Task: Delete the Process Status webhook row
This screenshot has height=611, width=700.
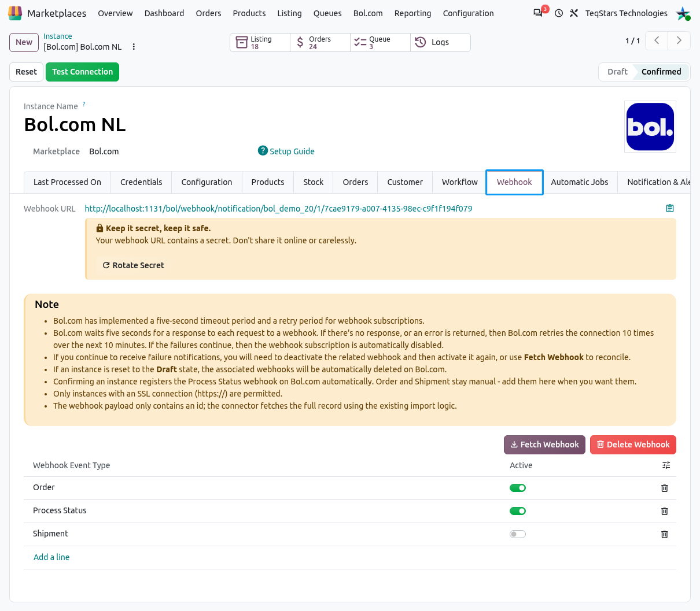Action: coord(665,511)
